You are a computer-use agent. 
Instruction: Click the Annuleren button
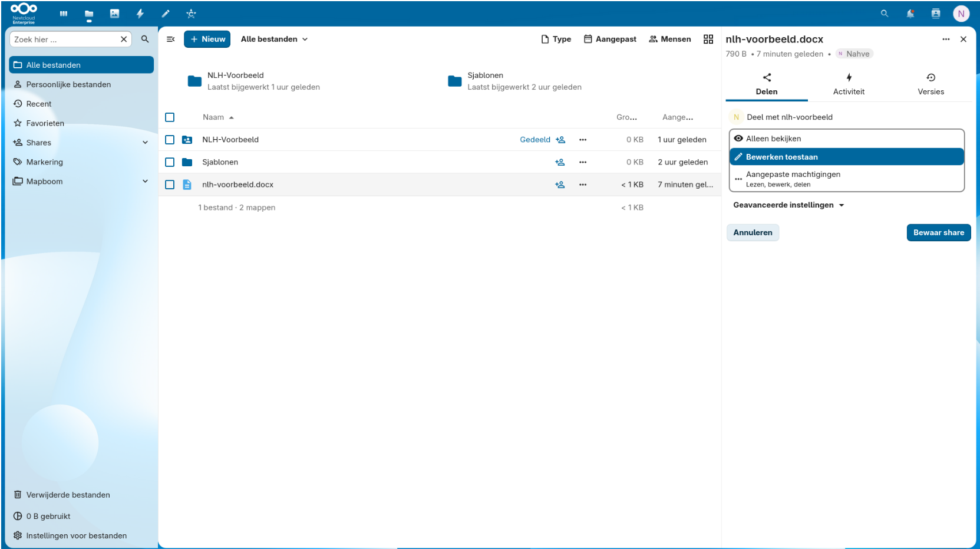click(753, 232)
